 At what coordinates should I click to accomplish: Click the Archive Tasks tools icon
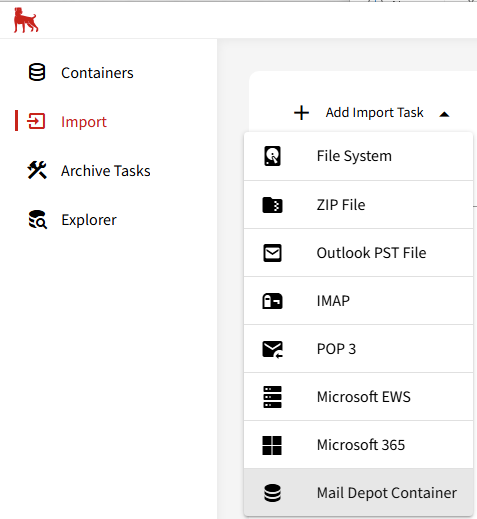tap(37, 170)
